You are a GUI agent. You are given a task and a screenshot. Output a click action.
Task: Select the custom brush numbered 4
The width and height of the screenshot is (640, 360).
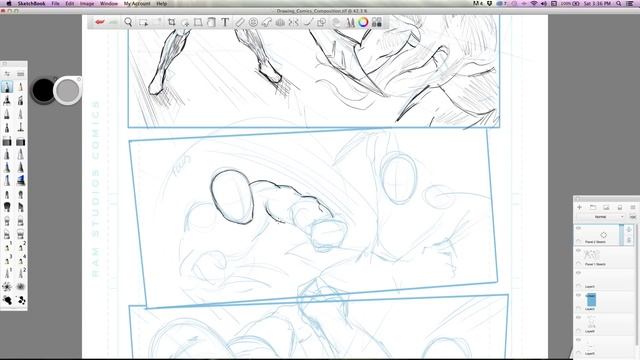(x=21, y=260)
